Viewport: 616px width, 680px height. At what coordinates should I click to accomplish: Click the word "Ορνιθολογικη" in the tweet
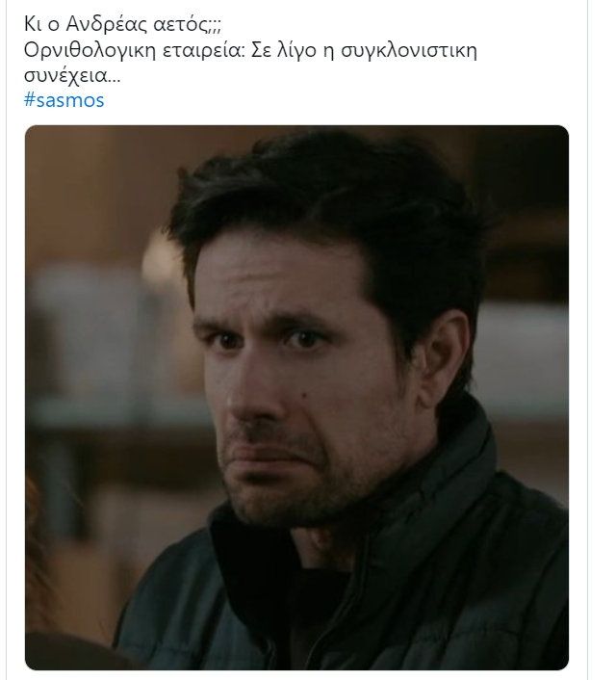(x=90, y=51)
